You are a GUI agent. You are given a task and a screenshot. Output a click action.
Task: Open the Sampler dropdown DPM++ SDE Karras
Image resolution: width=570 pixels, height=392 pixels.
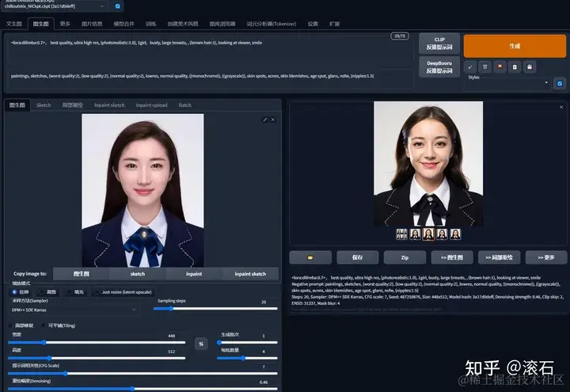[x=74, y=310]
